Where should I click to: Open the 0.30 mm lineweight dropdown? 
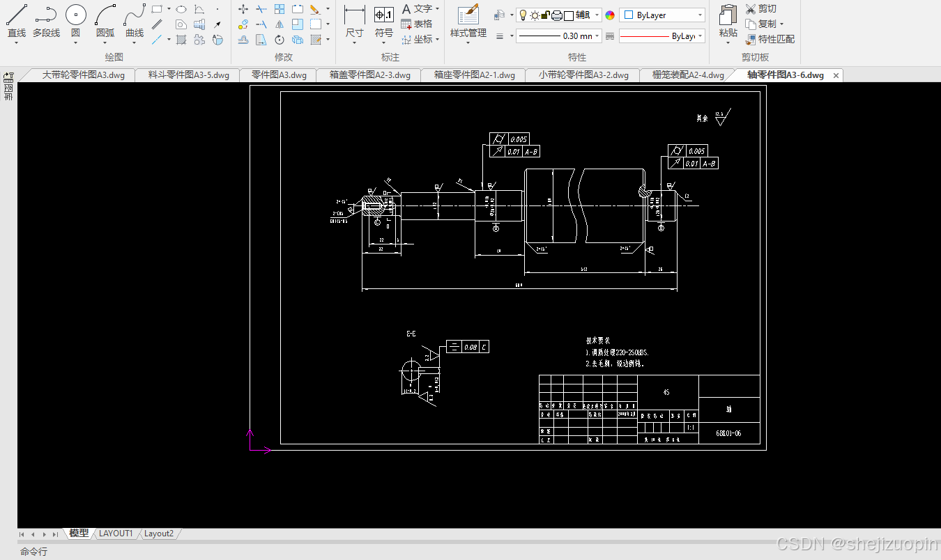click(x=558, y=36)
